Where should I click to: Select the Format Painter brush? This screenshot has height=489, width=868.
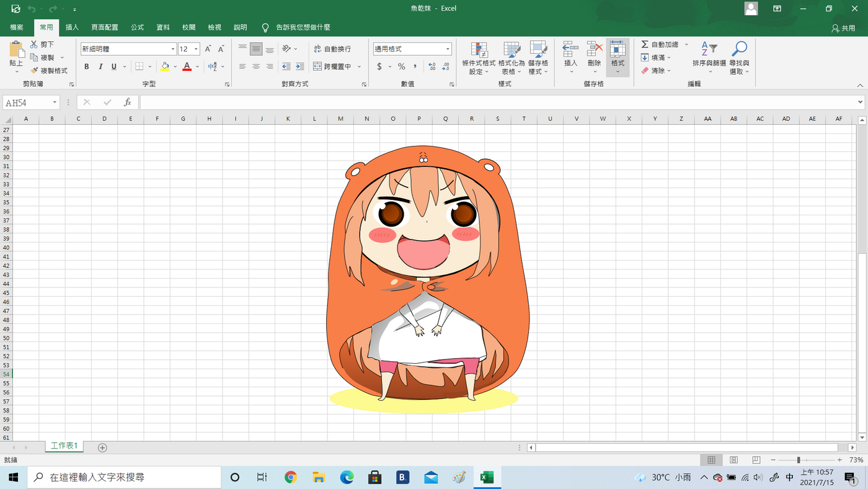click(34, 71)
